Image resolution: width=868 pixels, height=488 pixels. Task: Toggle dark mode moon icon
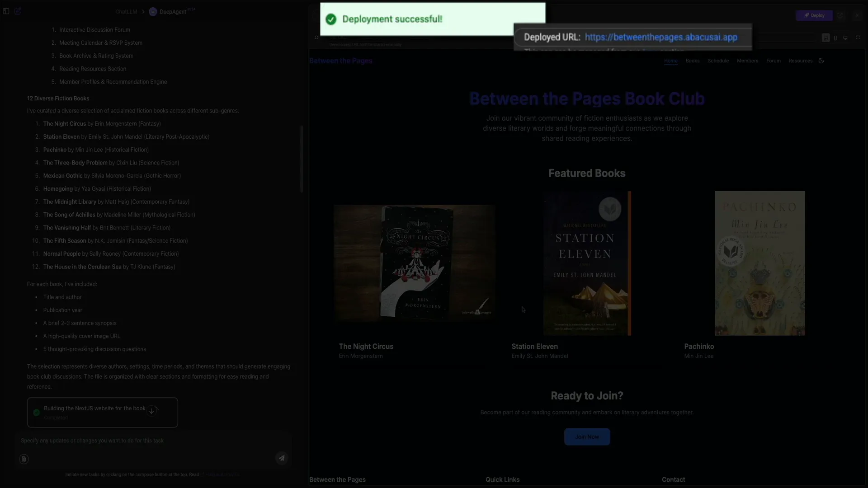[x=821, y=61]
